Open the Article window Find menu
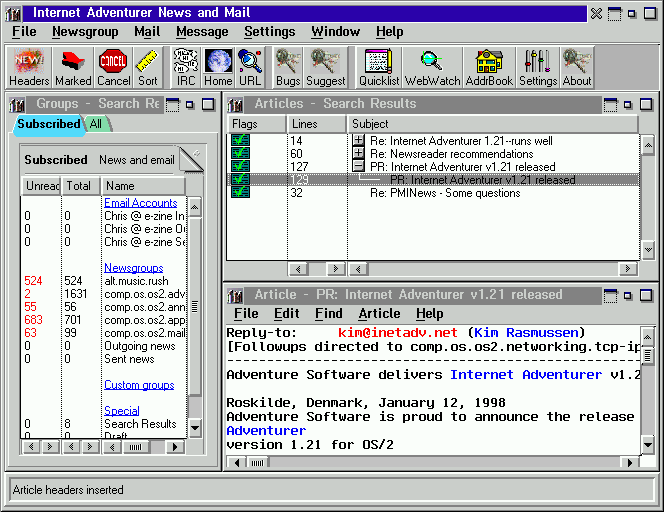This screenshot has height=512, width=664. tap(328, 314)
